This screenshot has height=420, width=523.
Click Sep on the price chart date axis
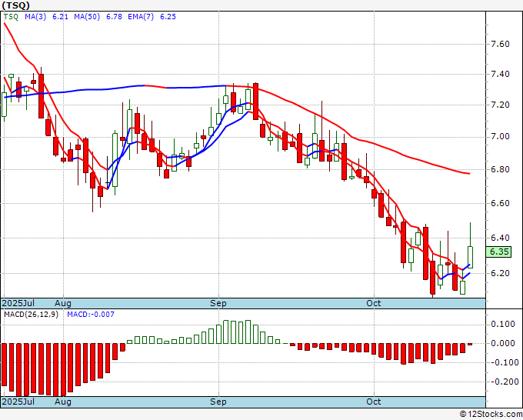[x=218, y=303]
